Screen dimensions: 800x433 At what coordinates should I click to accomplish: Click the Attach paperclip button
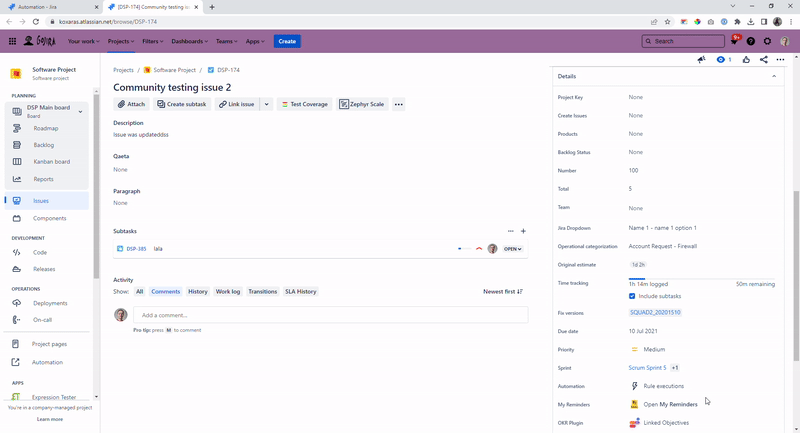pos(132,104)
